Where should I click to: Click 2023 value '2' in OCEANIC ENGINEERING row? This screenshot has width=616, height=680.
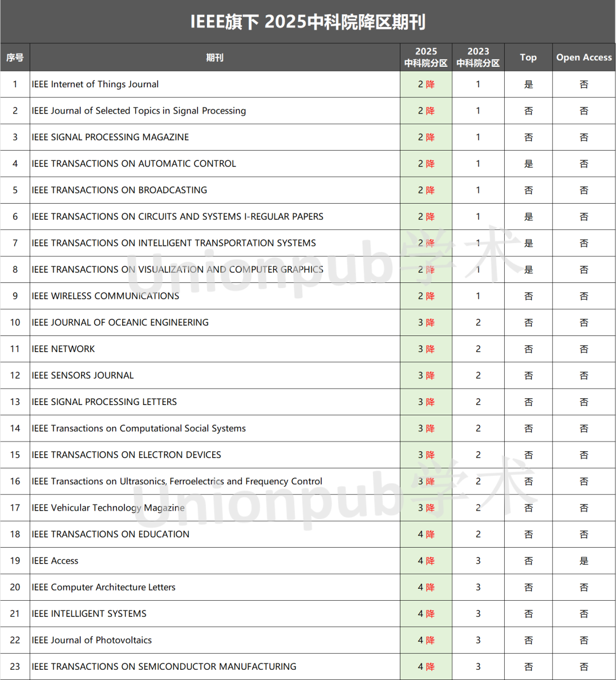478,322
